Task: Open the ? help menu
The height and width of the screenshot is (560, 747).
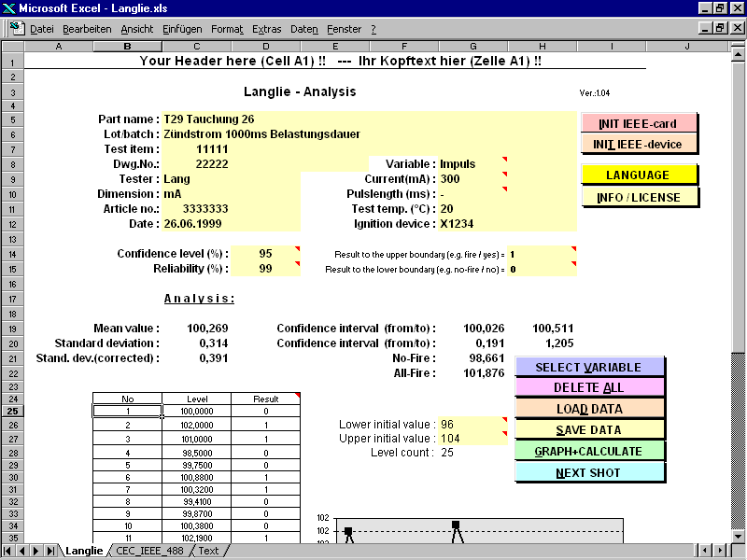Action: pyautogui.click(x=373, y=29)
